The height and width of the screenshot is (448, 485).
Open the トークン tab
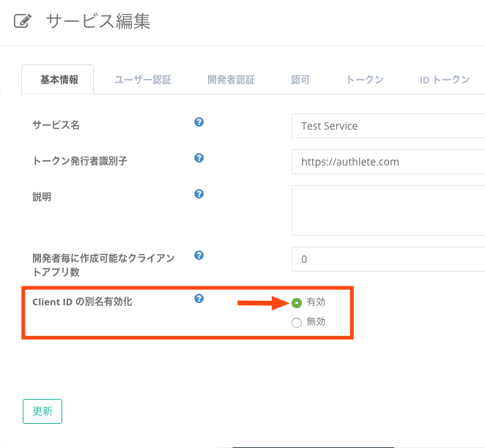365,80
